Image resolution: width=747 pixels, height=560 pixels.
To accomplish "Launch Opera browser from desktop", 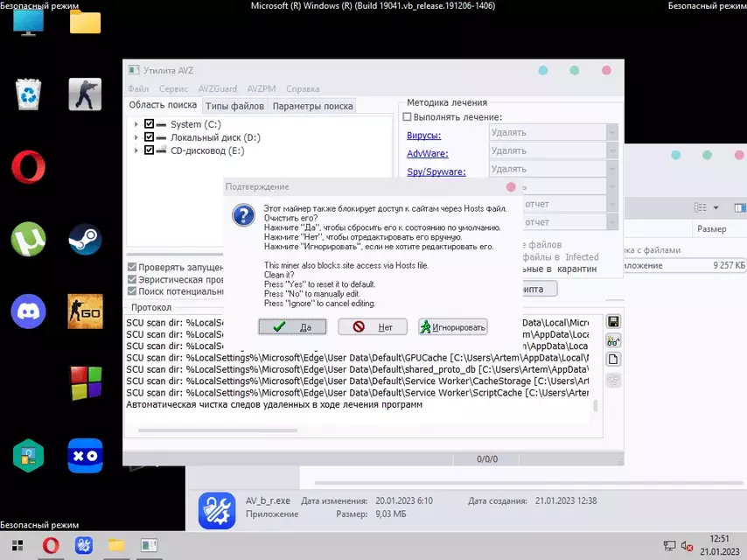I will pos(28,167).
